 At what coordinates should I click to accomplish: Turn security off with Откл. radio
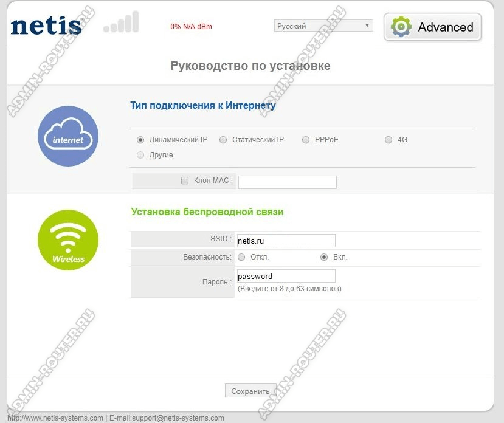(241, 257)
